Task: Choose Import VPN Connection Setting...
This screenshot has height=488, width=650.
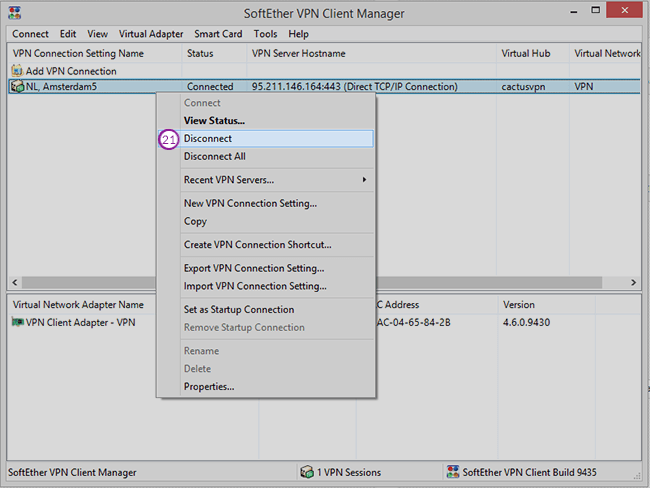Action: click(x=265, y=286)
